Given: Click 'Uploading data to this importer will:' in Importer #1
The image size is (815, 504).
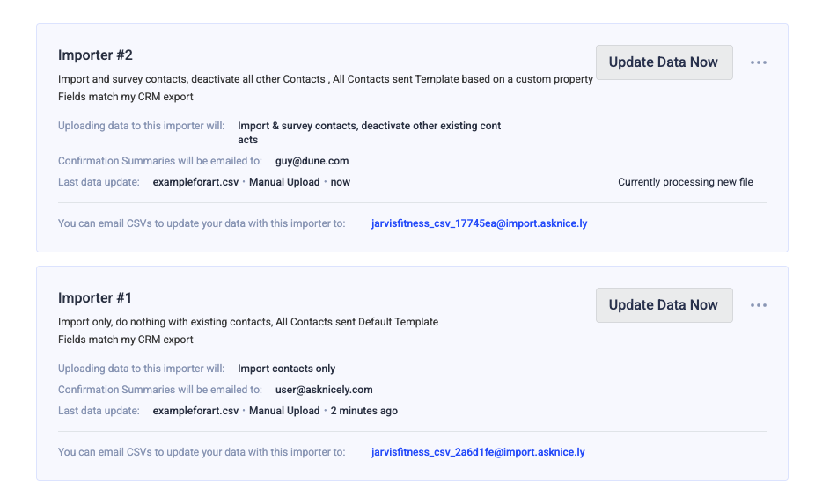Looking at the screenshot, I should (x=142, y=369).
